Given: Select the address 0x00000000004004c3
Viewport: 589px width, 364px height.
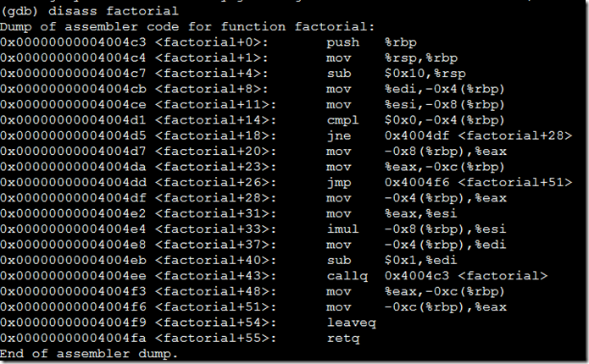Looking at the screenshot, I should (73, 42).
